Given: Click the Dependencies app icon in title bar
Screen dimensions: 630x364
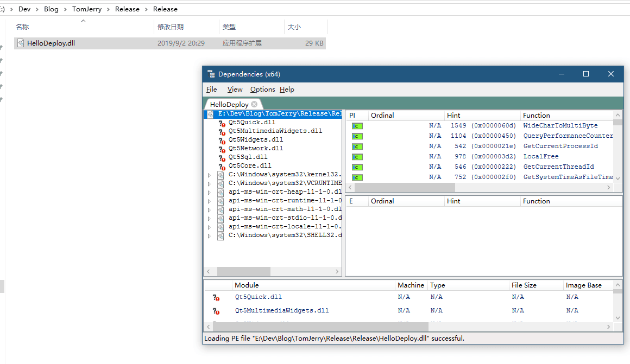Looking at the screenshot, I should [211, 74].
